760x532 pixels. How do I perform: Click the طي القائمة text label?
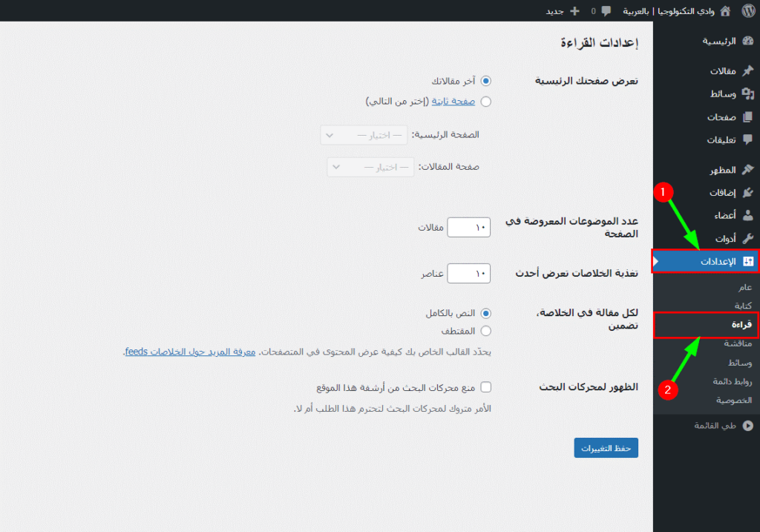pos(715,425)
